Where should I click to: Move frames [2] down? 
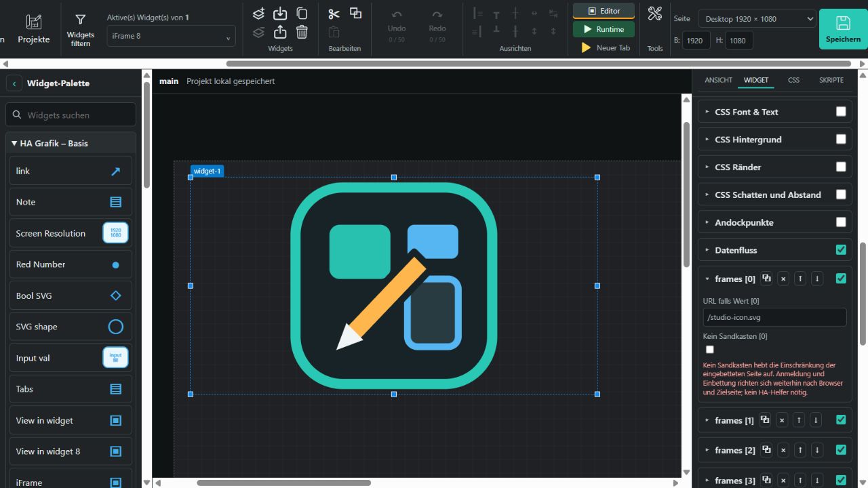point(817,450)
